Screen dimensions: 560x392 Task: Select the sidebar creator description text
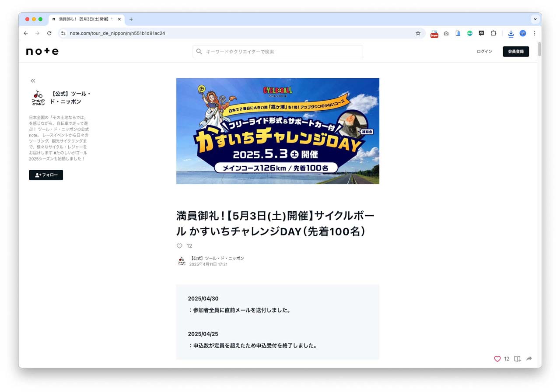tap(59, 138)
